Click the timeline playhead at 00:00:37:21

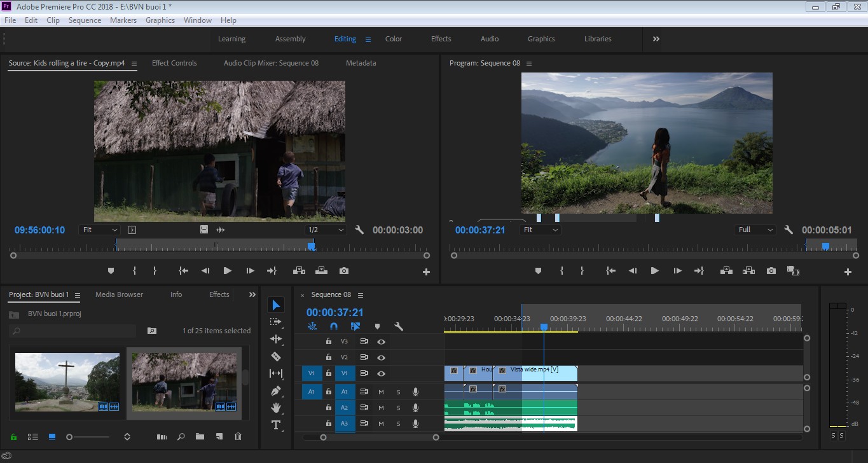[544, 327]
